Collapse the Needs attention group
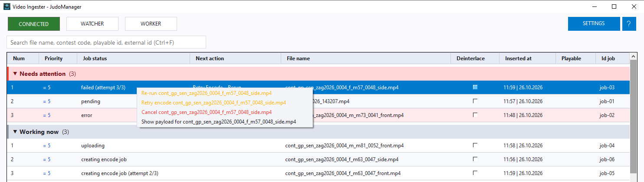644x182 pixels. [15, 74]
